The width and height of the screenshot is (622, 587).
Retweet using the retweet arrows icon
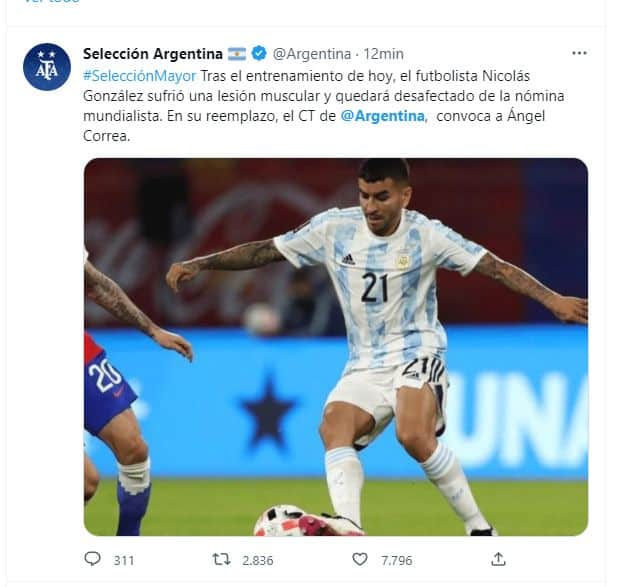coord(221,560)
